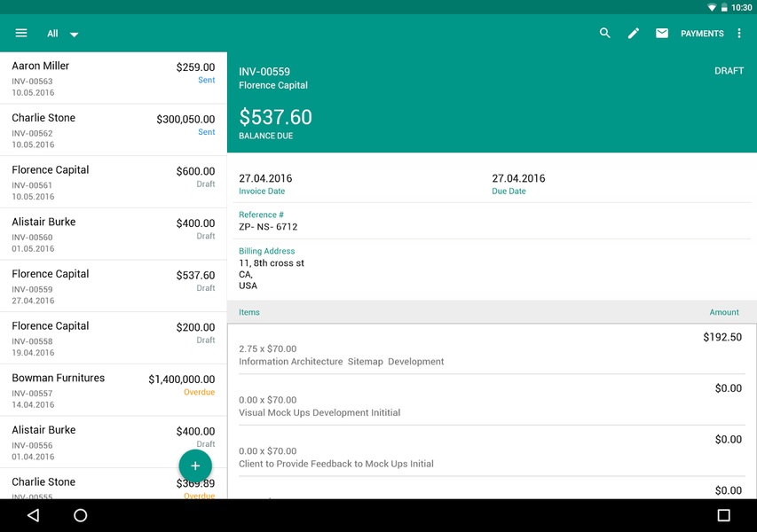Image resolution: width=757 pixels, height=532 pixels.
Task: Click the Items column header
Action: click(x=249, y=312)
